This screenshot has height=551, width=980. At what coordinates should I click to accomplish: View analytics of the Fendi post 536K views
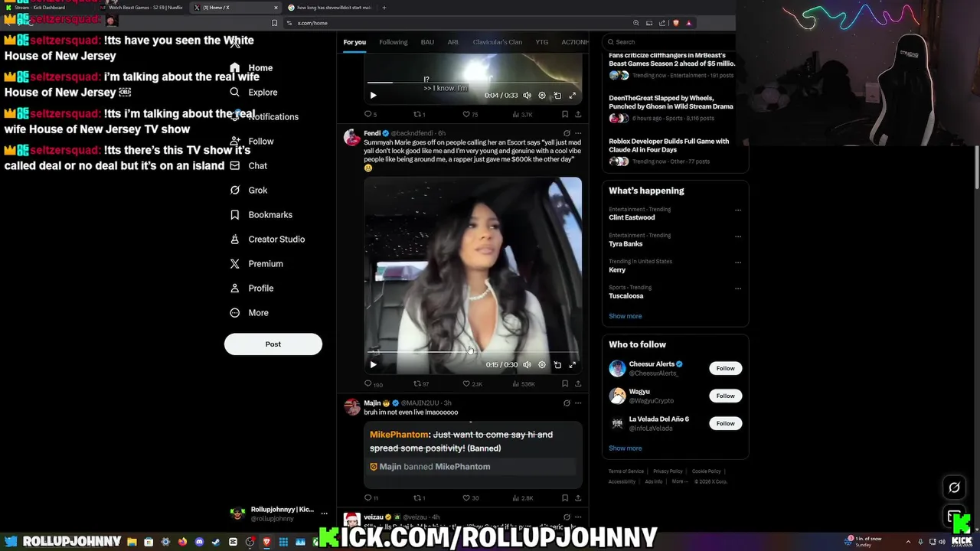click(523, 384)
